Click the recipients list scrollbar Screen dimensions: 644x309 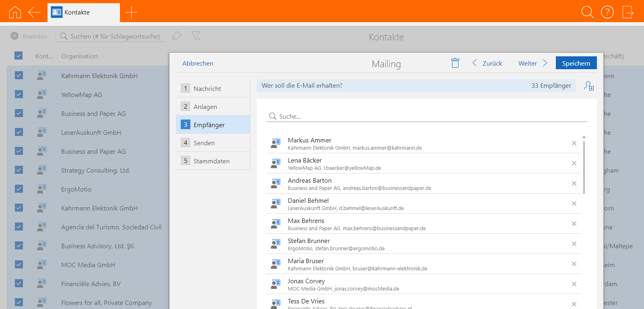point(584,167)
